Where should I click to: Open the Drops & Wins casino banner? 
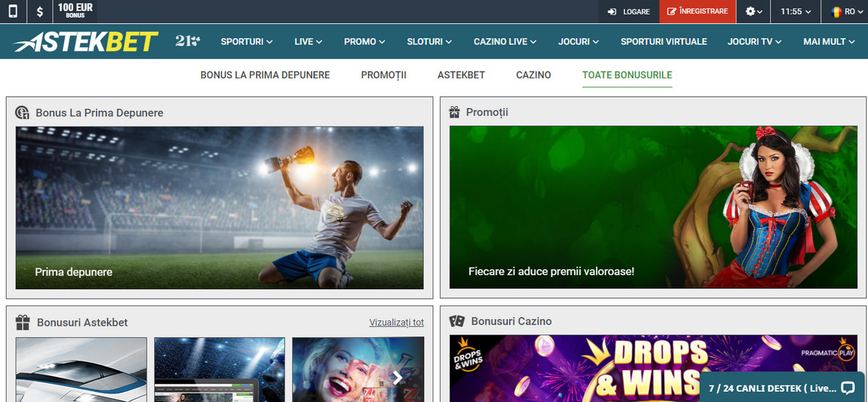tap(653, 368)
